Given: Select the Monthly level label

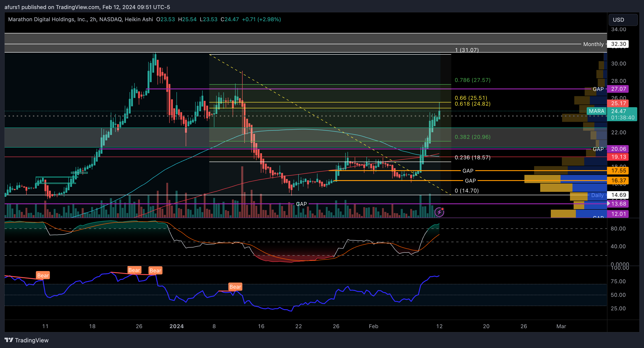Looking at the screenshot, I should (x=593, y=44).
